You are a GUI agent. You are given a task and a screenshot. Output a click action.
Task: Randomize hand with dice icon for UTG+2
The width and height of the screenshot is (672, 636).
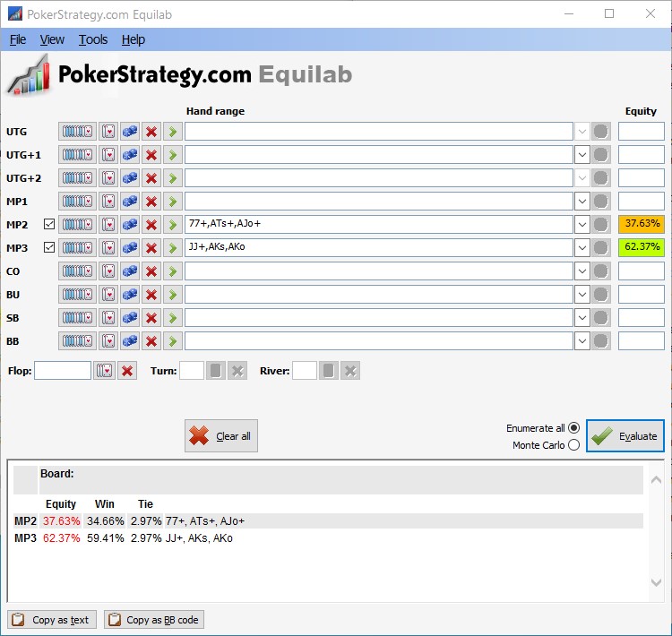pos(130,178)
